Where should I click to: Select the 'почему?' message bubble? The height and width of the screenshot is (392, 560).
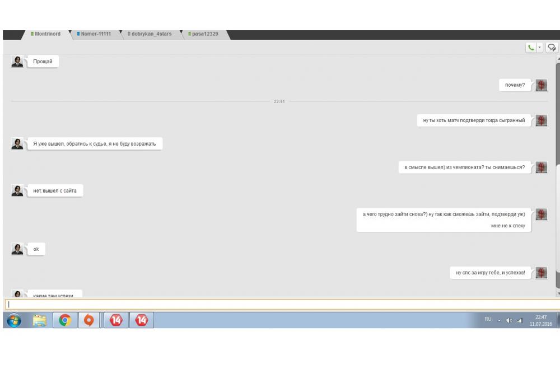[515, 85]
